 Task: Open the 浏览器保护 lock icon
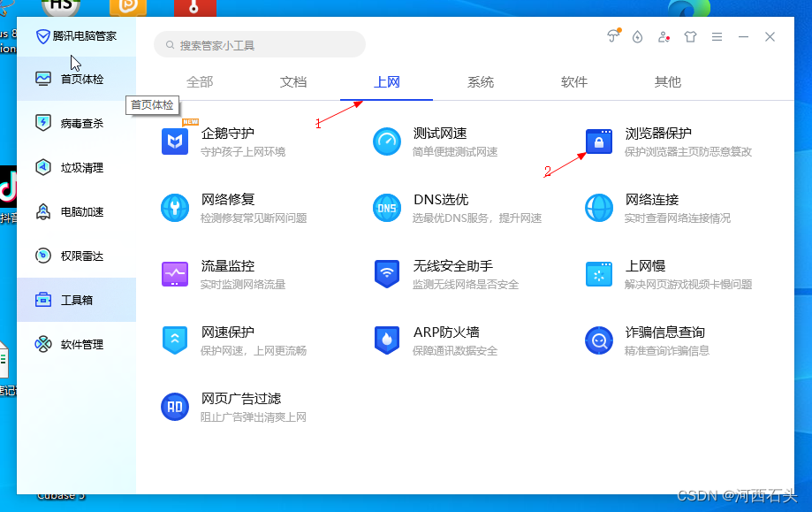599,141
